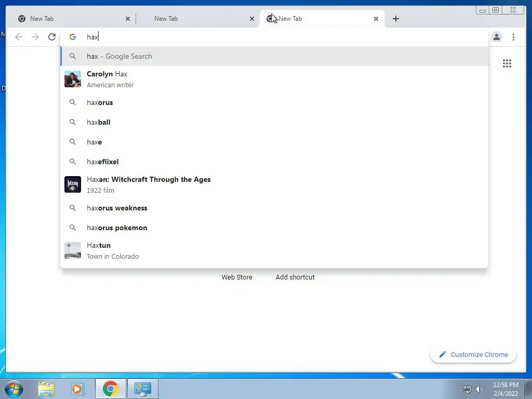Click the magnifier icon beside haxeflixel
Image resolution: width=532 pixels, height=399 pixels.
(x=73, y=162)
